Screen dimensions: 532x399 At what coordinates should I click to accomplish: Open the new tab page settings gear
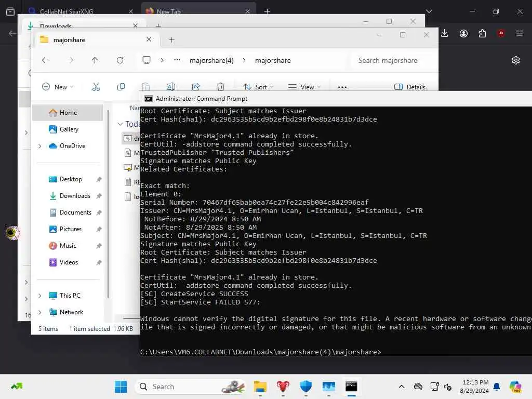[x=516, y=60]
